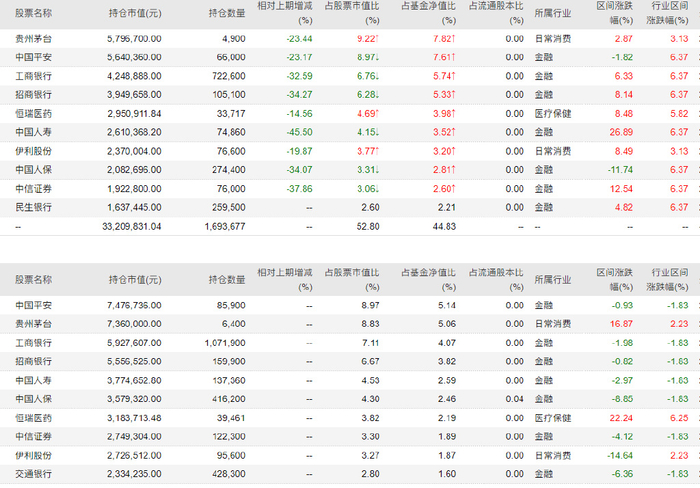Click holding value 7,476,736.00
The width and height of the screenshot is (700, 488).
[x=134, y=305]
